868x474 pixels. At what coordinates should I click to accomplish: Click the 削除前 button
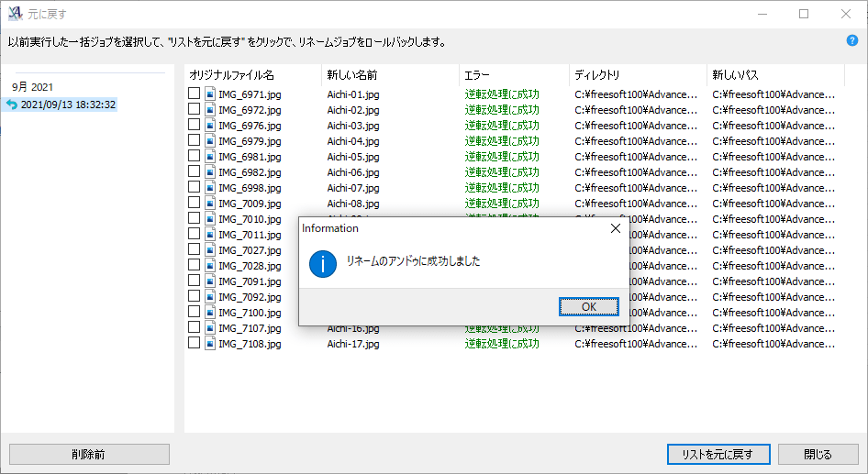coord(89,454)
